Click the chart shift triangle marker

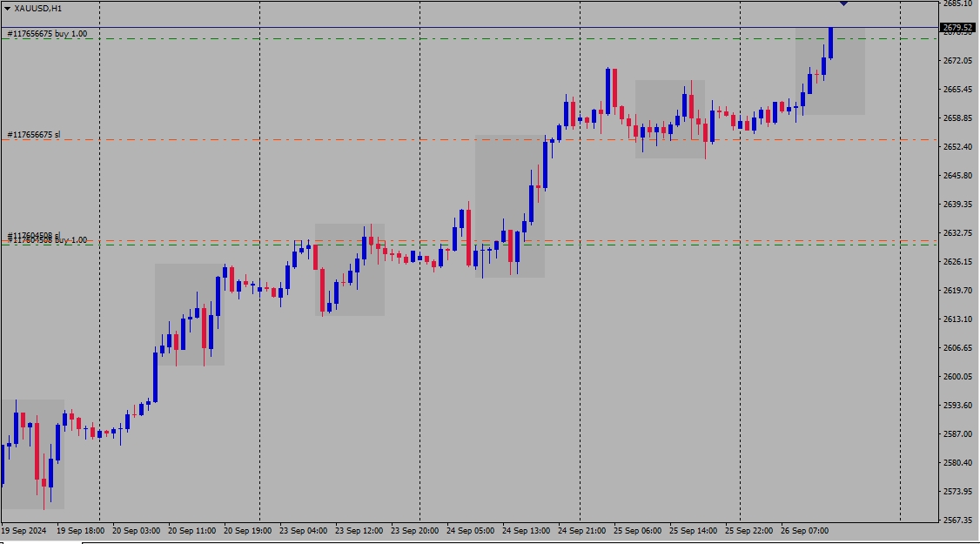[843, 3]
